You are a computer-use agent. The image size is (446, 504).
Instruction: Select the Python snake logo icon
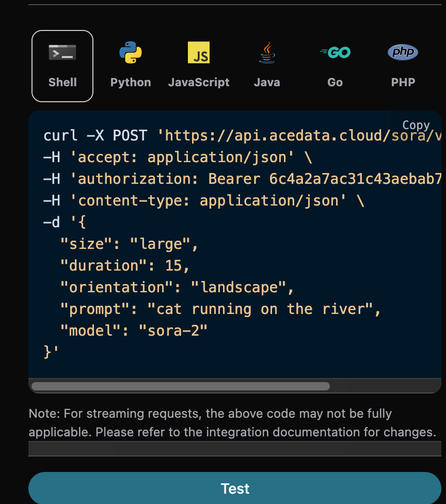[x=131, y=53]
